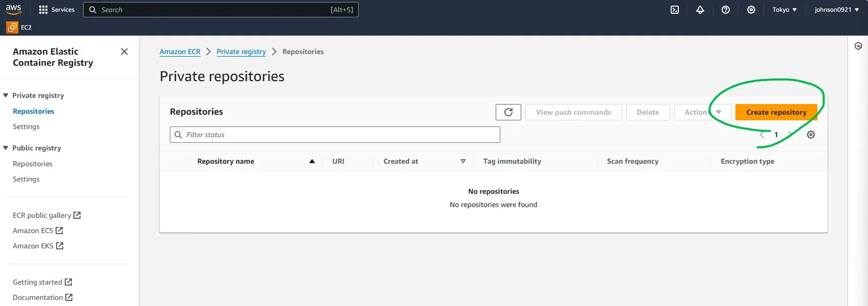Click the AWS search field
The height and width of the screenshot is (306, 868).
point(221,10)
